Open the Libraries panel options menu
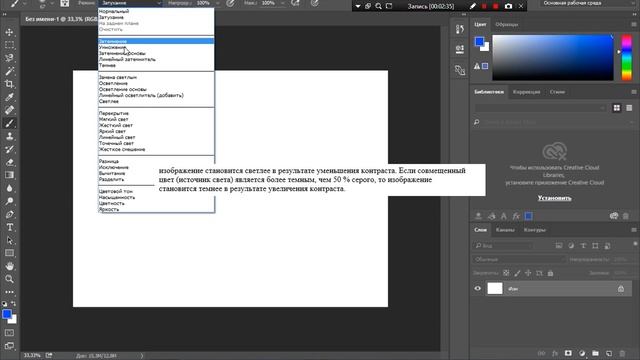 tap(634, 92)
